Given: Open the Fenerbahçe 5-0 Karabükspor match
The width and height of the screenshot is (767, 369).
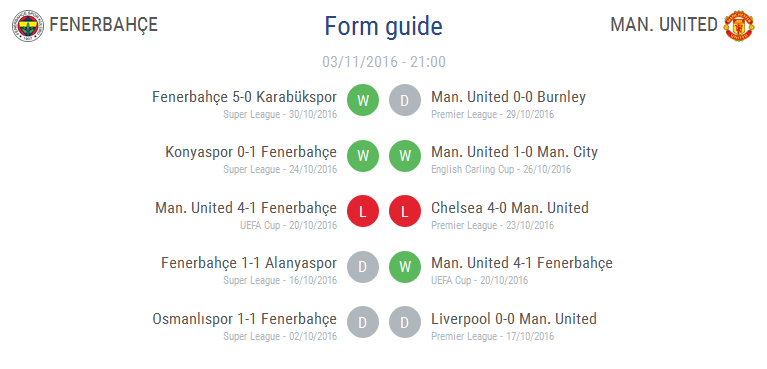Looking at the screenshot, I should pyautogui.click(x=245, y=97).
